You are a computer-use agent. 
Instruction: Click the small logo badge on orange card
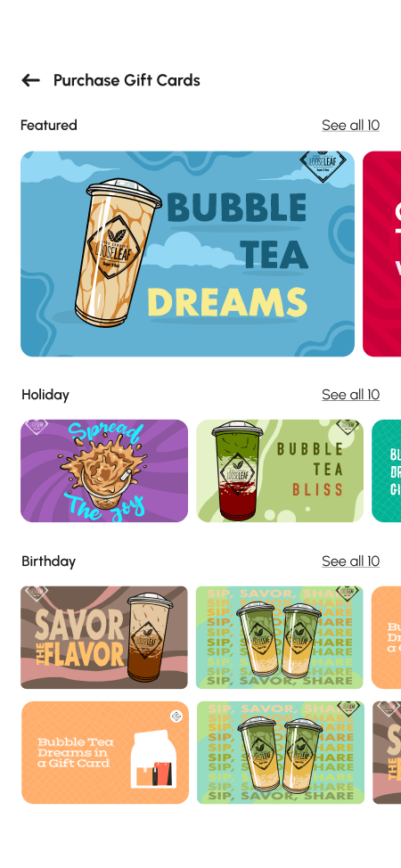point(176,717)
